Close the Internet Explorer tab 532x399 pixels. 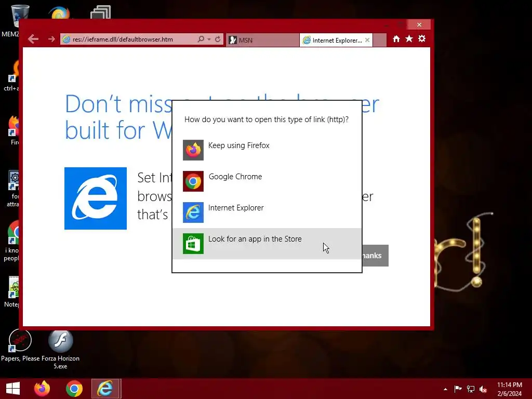click(367, 40)
